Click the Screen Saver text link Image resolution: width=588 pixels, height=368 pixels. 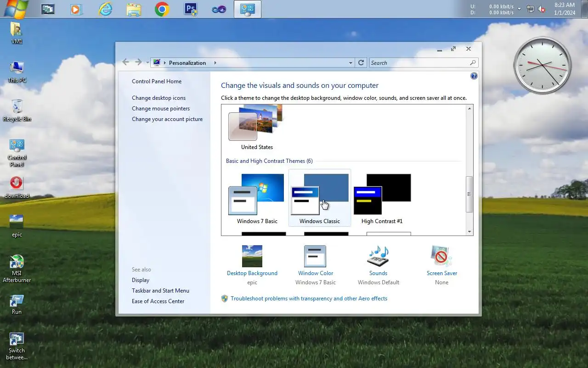point(442,273)
